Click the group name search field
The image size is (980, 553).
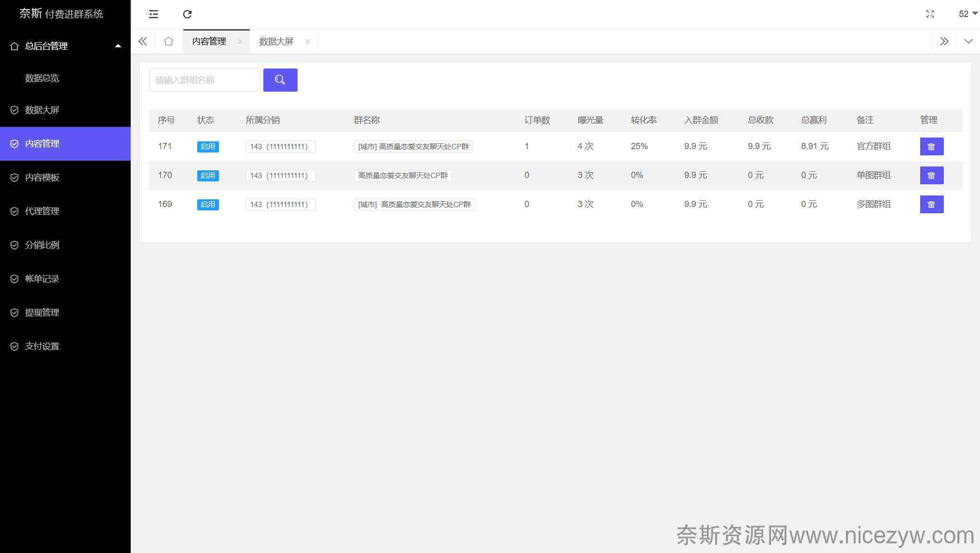[204, 80]
